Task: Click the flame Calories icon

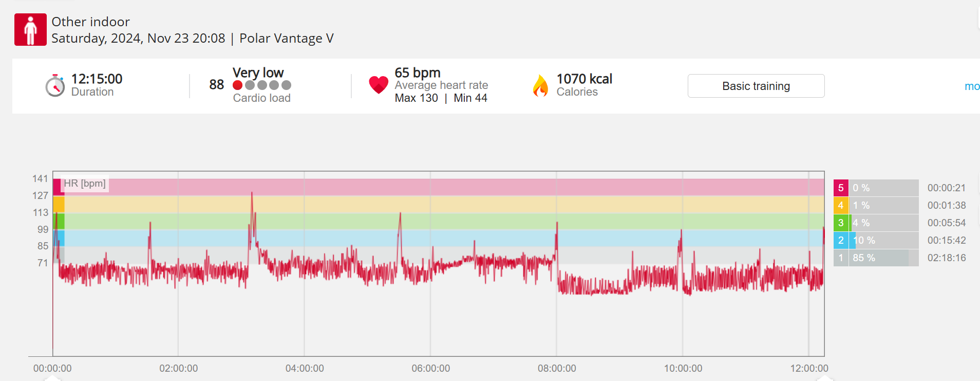Action: click(540, 85)
